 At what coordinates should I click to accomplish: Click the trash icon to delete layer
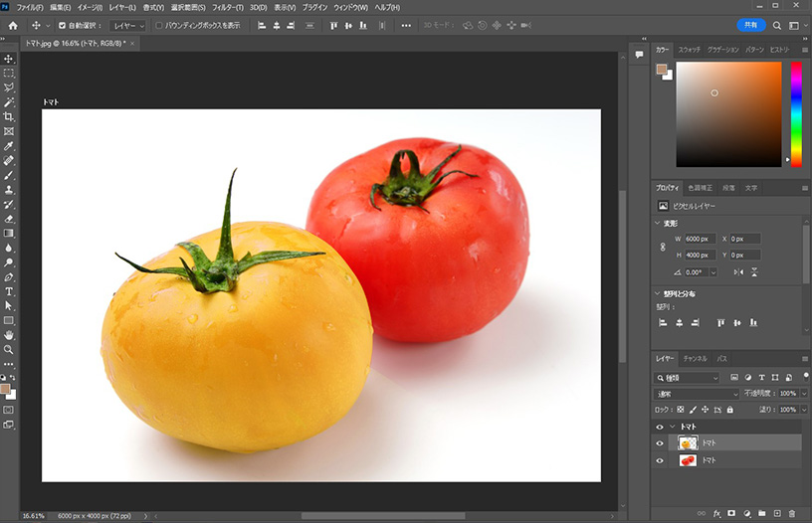792,513
